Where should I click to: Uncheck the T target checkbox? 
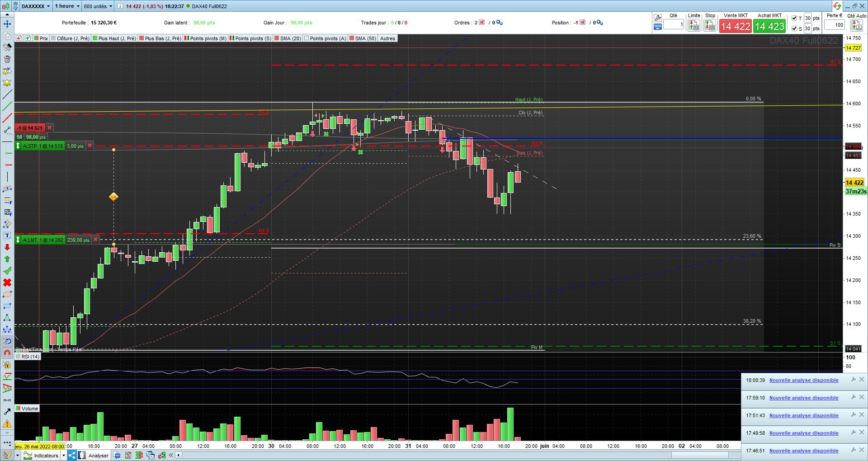coord(794,18)
